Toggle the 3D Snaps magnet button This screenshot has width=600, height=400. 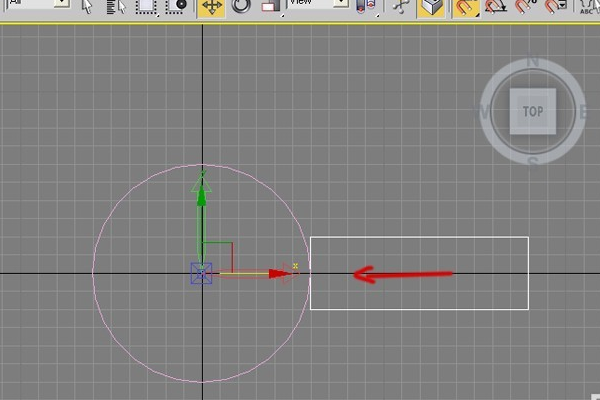466,8
